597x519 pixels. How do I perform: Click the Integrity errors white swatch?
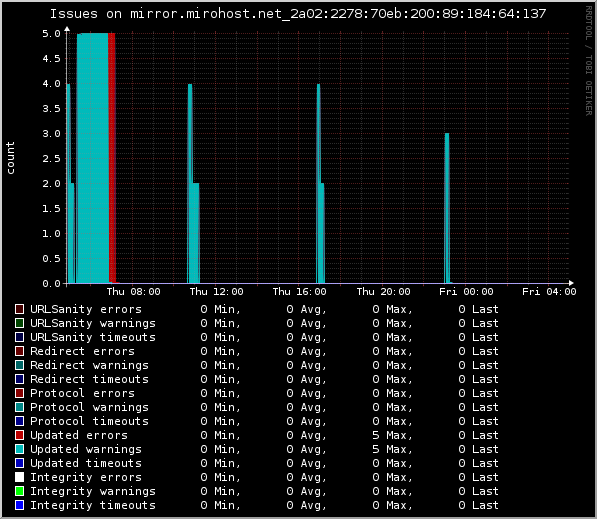coord(19,477)
